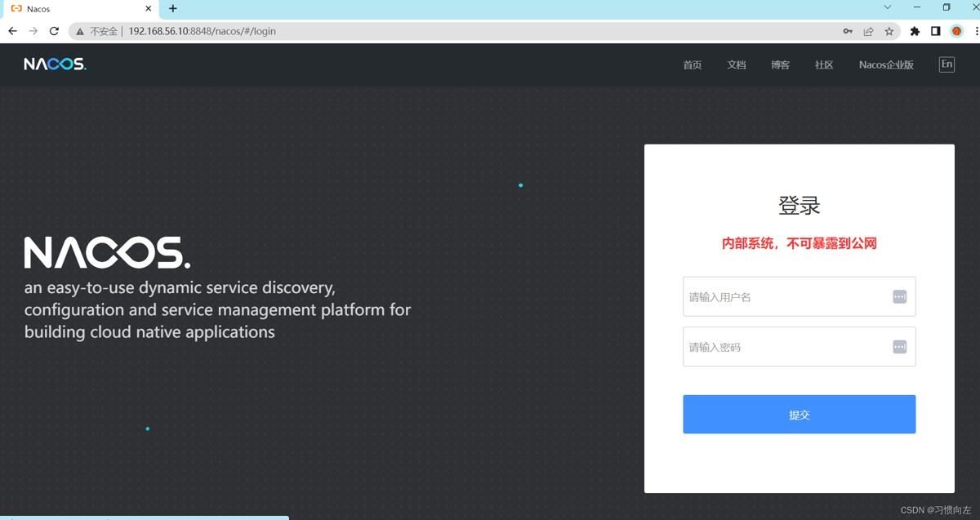Open Nacos企业版 link

tap(886, 64)
